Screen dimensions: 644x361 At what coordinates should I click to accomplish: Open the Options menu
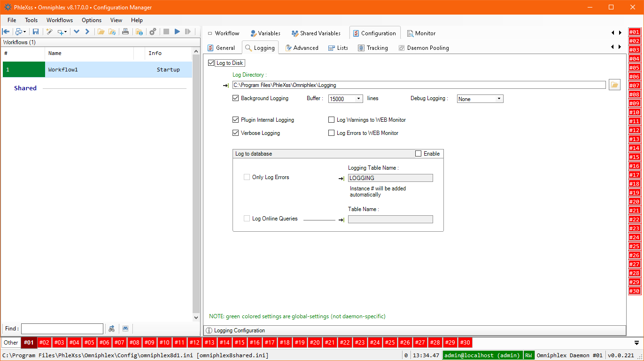tap(92, 20)
